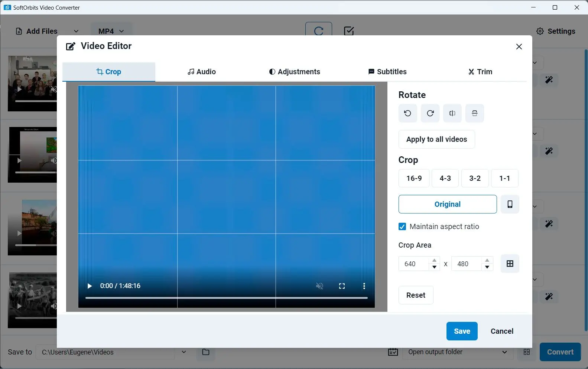Decrease crop height with down arrow
The width and height of the screenshot is (588, 369).
click(x=487, y=267)
